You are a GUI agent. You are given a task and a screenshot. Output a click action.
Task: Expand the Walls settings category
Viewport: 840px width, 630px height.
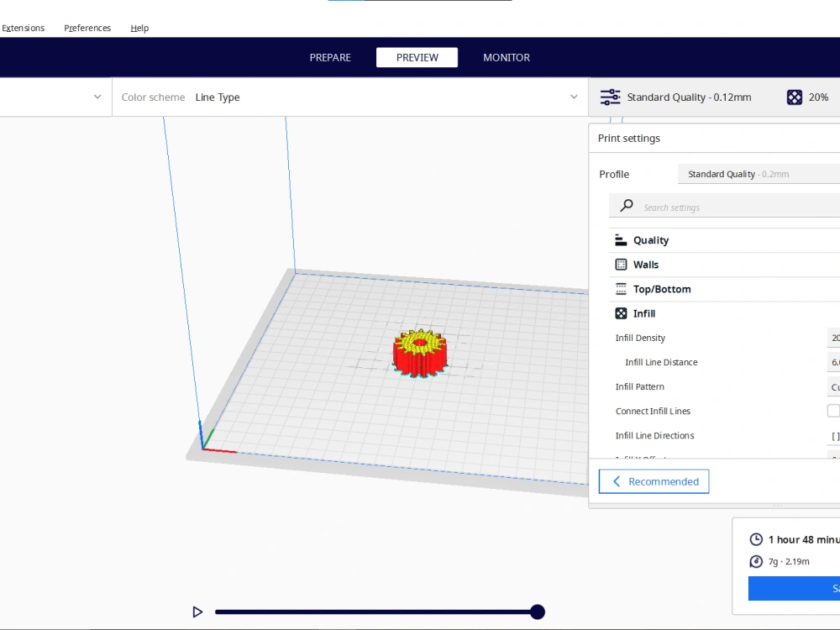(x=724, y=265)
